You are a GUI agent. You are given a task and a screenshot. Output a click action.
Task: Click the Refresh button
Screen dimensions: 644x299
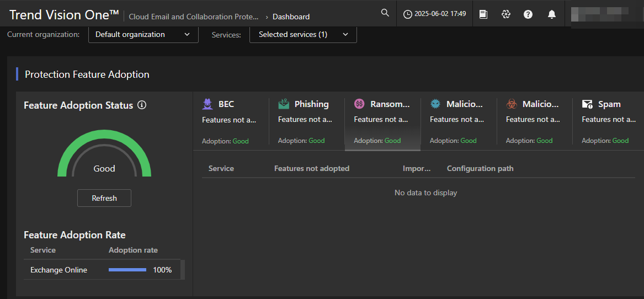coord(104,198)
